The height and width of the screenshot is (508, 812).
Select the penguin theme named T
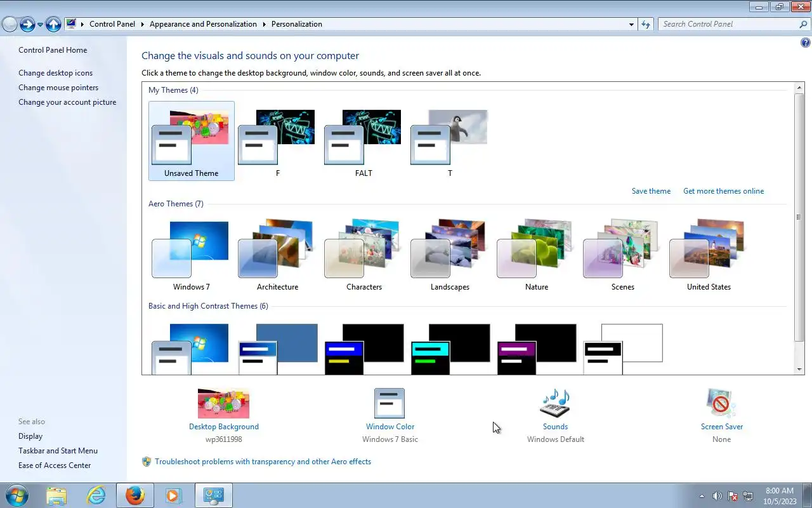(x=450, y=141)
